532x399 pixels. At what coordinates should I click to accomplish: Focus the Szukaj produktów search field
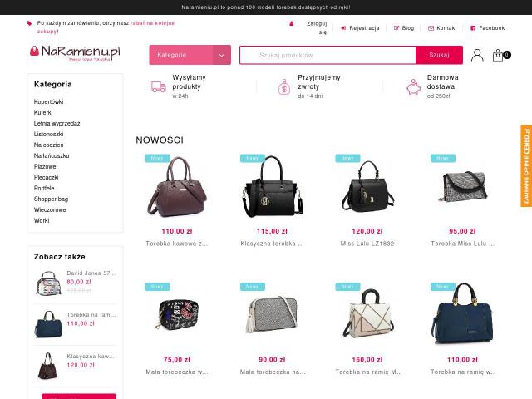pos(328,55)
